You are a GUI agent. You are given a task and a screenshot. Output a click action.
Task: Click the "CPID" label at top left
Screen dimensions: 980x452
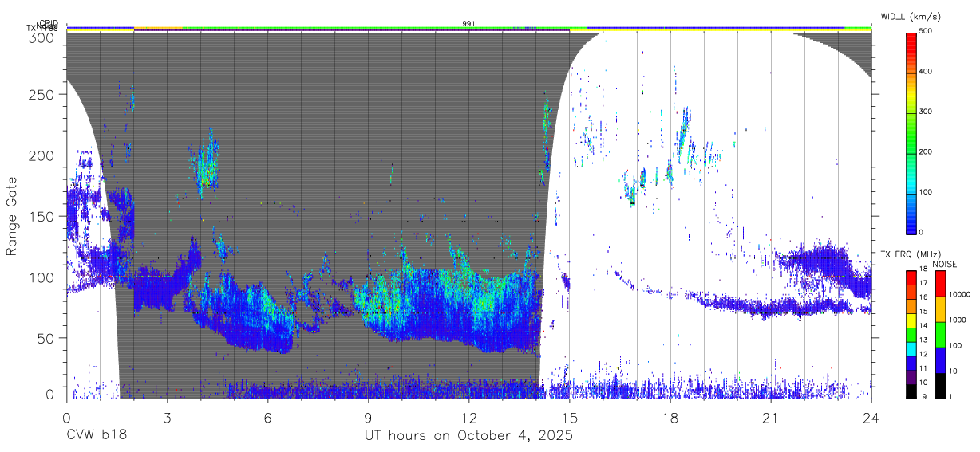tap(49, 24)
